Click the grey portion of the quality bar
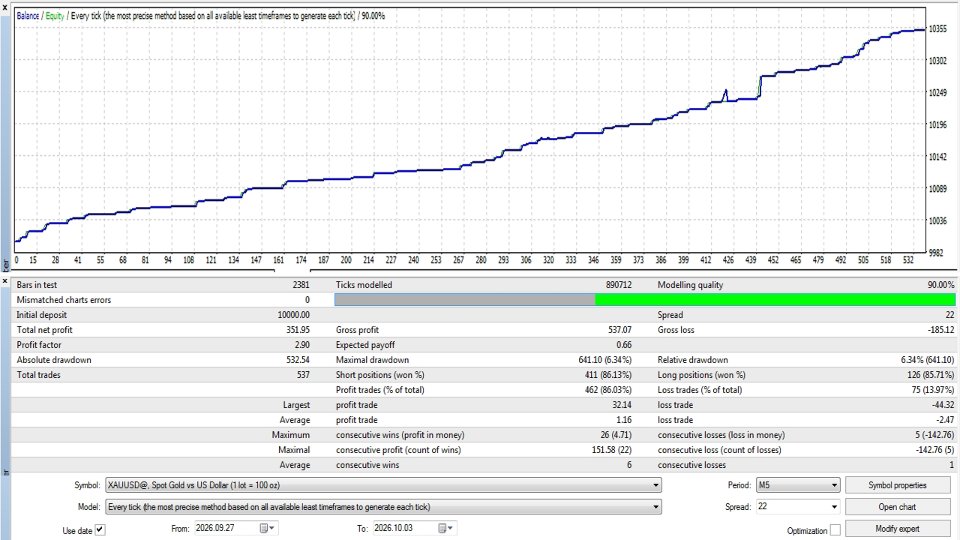The width and height of the screenshot is (960, 540). [465, 299]
